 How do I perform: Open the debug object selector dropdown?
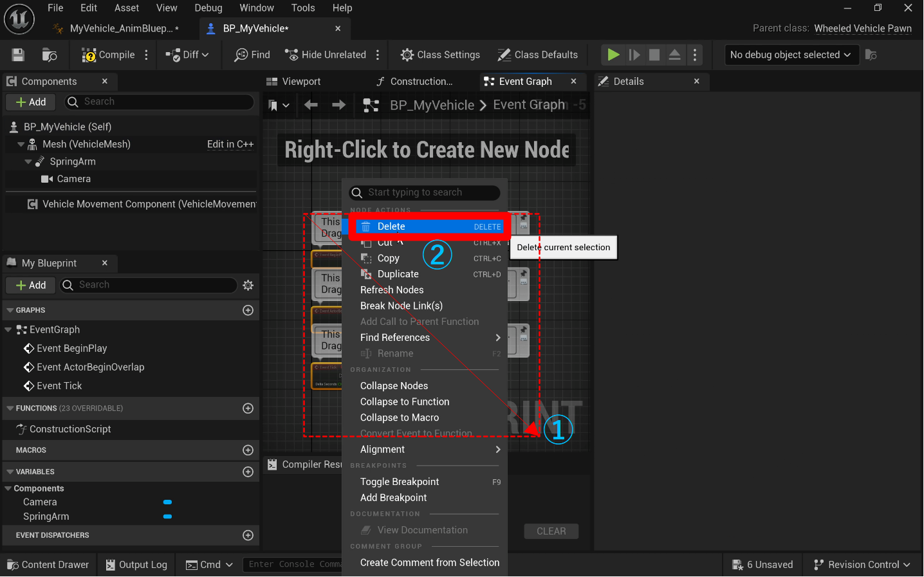point(790,55)
